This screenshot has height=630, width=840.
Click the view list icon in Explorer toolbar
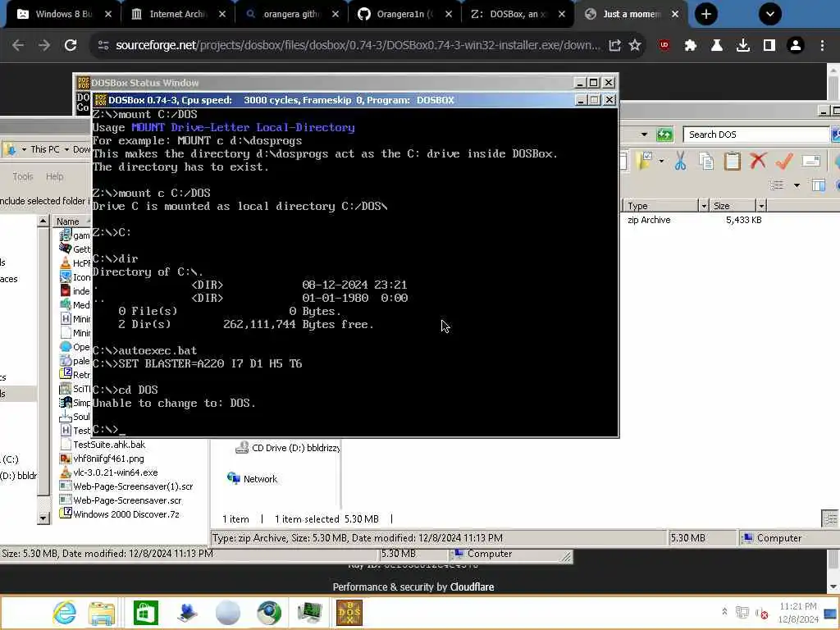coord(776,185)
